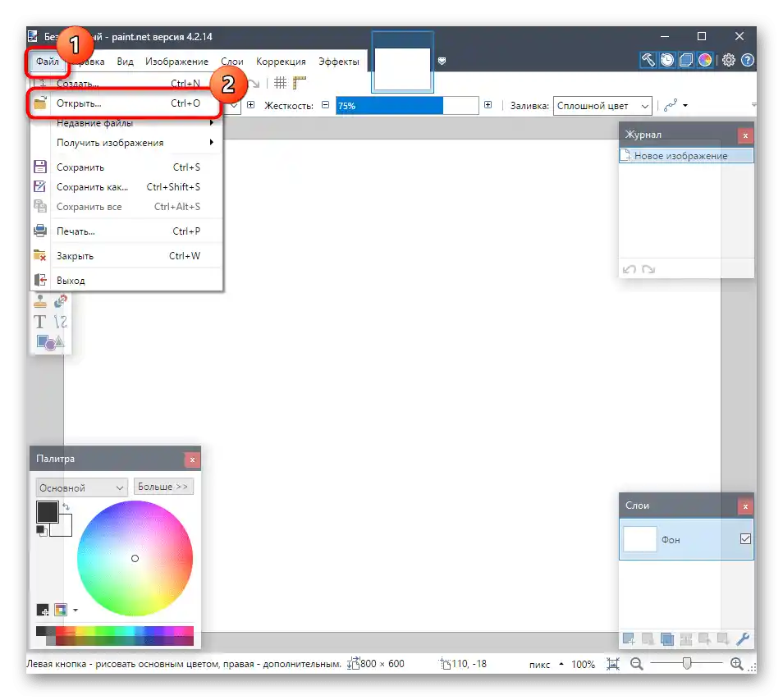This screenshot has width=783, height=700.
Task: Swap primary and secondary colors arrow
Action: click(66, 506)
